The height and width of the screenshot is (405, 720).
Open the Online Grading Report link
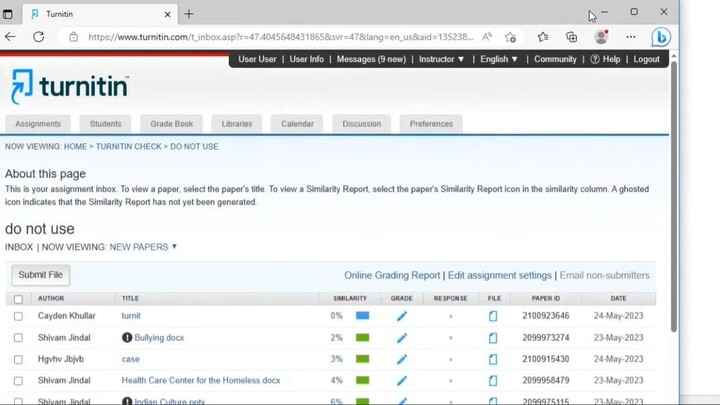(x=392, y=276)
